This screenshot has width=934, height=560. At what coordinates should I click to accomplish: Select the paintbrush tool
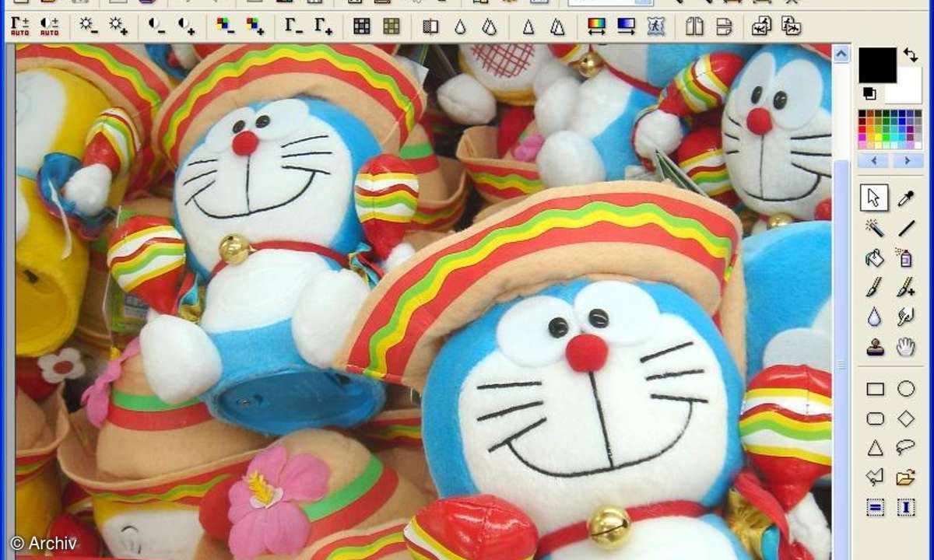874,287
